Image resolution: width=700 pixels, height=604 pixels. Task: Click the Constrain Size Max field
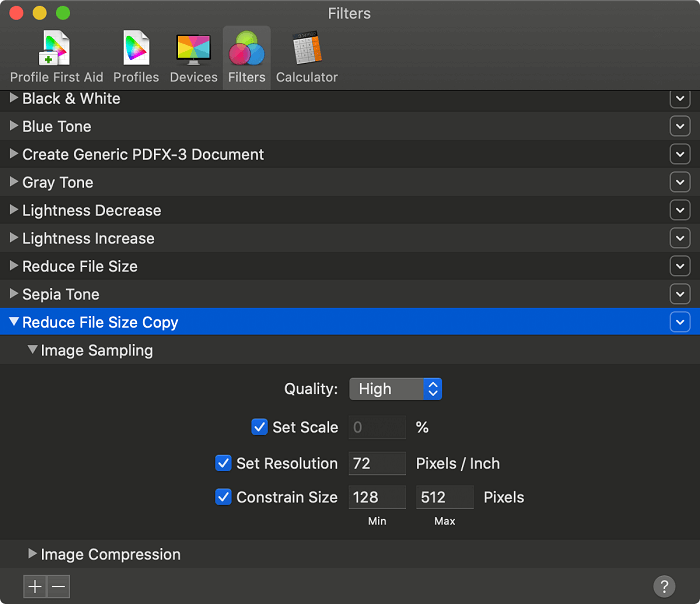tap(444, 497)
